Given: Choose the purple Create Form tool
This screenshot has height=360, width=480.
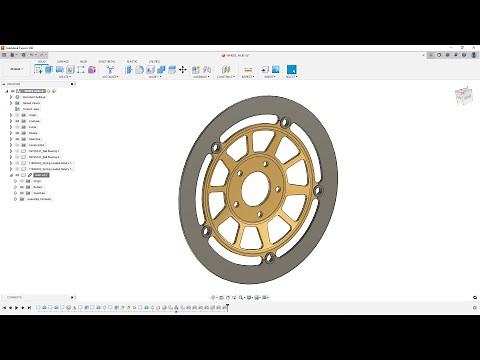Looking at the screenshot, I should pos(92,69).
